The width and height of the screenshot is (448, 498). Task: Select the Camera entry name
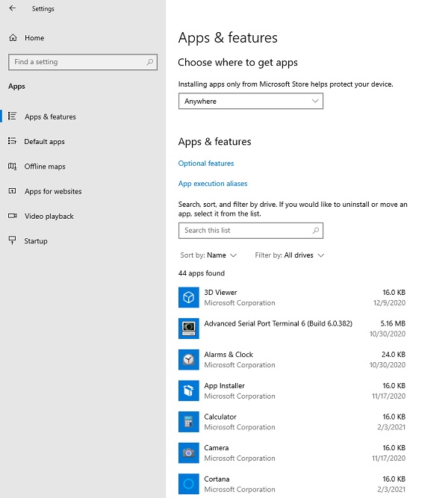(217, 448)
